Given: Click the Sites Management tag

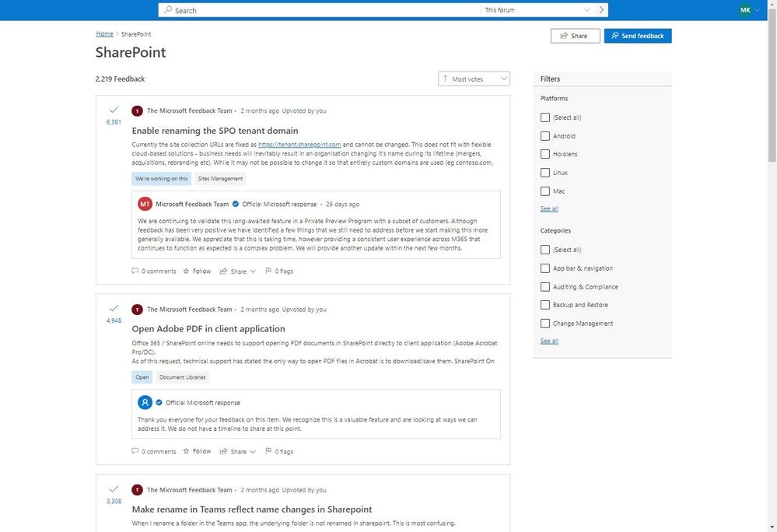Looking at the screenshot, I should click(x=221, y=179).
